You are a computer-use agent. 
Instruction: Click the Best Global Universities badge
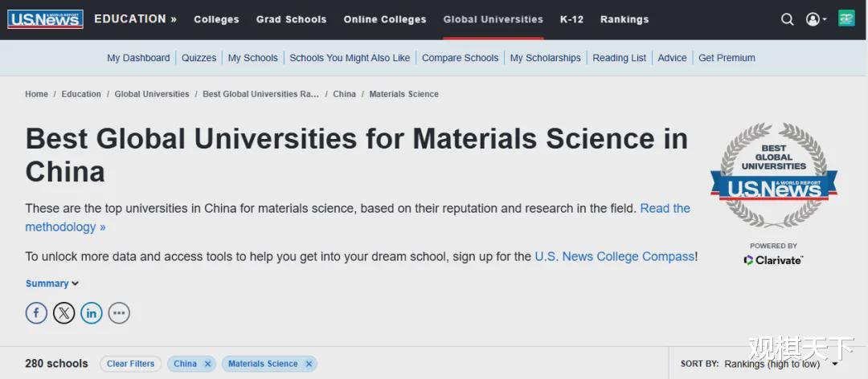[x=773, y=175]
